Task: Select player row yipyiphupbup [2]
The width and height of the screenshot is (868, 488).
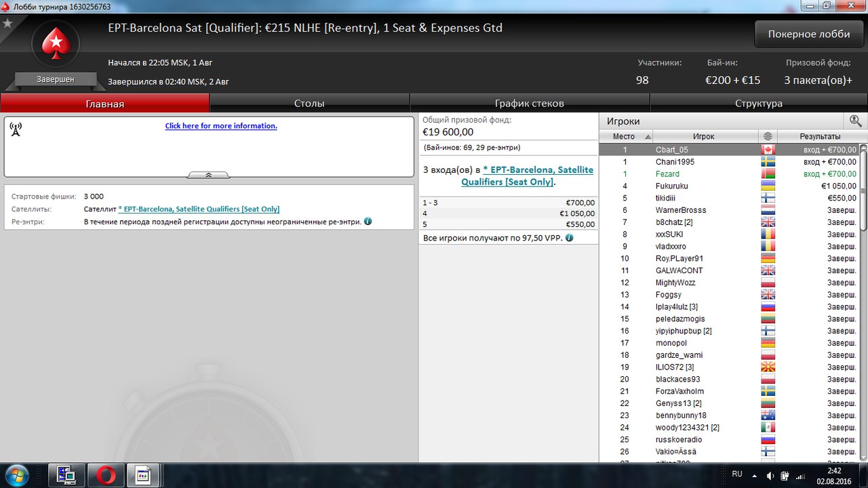Action: (729, 331)
